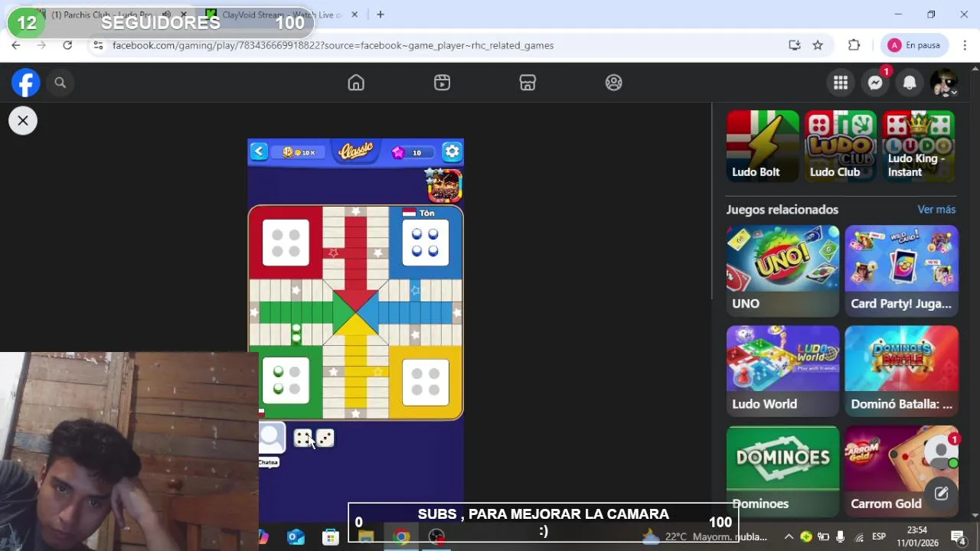Click the new message compose icon

[942, 494]
